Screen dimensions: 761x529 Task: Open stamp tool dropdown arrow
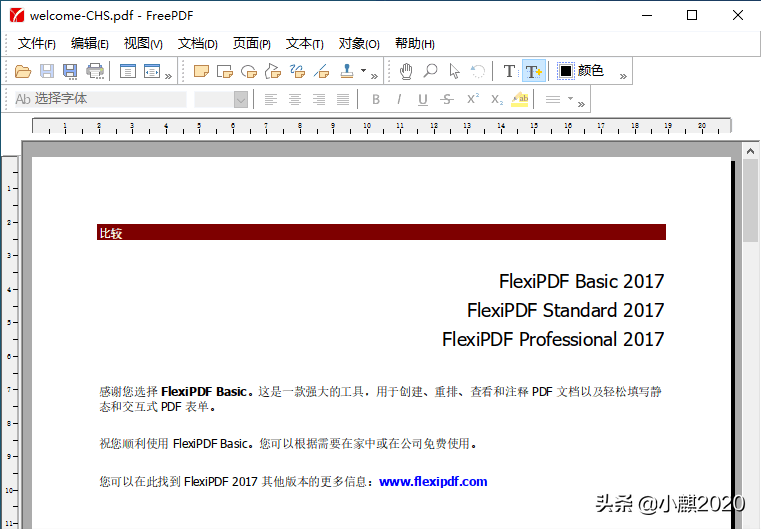[x=364, y=71]
